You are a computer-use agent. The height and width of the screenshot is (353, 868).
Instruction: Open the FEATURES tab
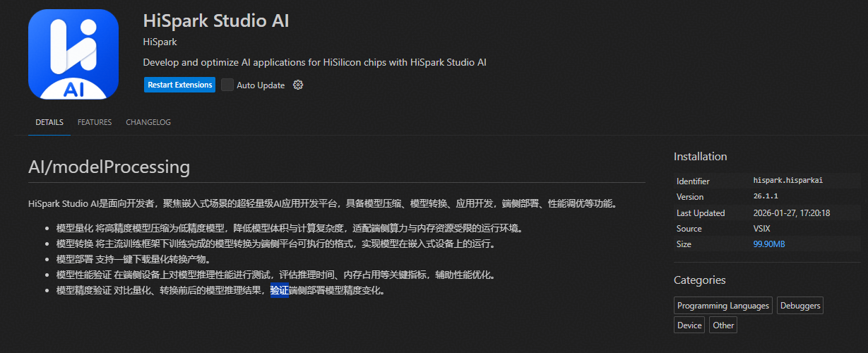(x=95, y=122)
